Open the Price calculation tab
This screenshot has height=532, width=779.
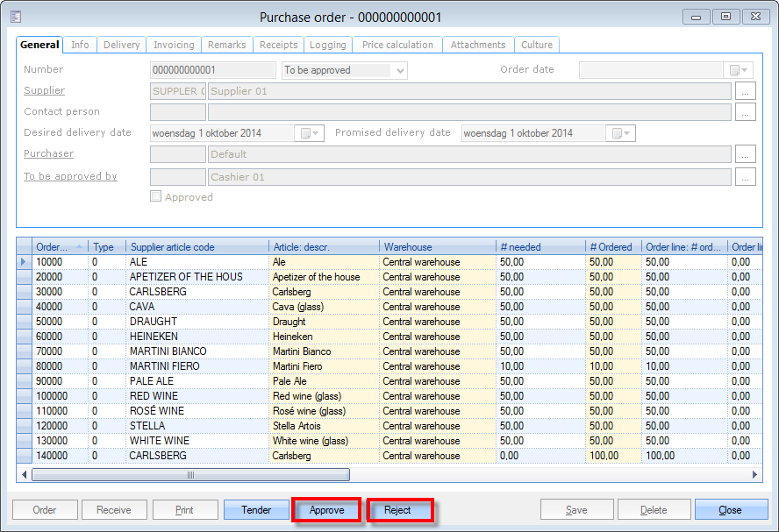(397, 45)
